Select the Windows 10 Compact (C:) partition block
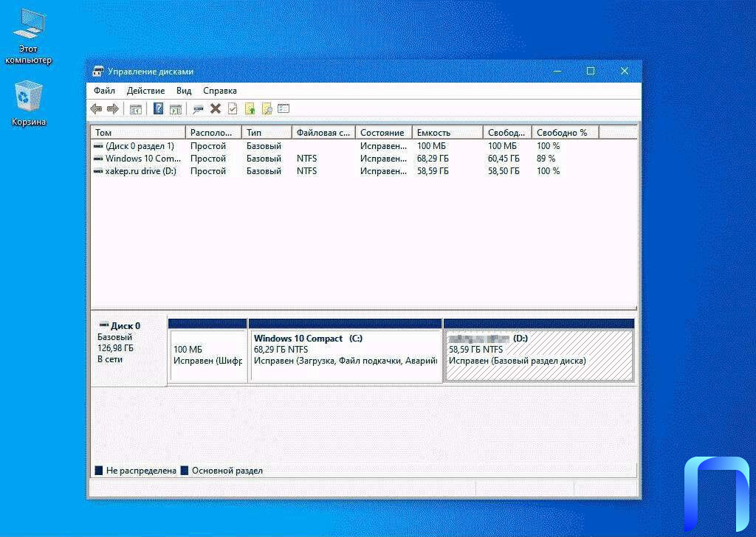The width and height of the screenshot is (756, 537). 346,350
